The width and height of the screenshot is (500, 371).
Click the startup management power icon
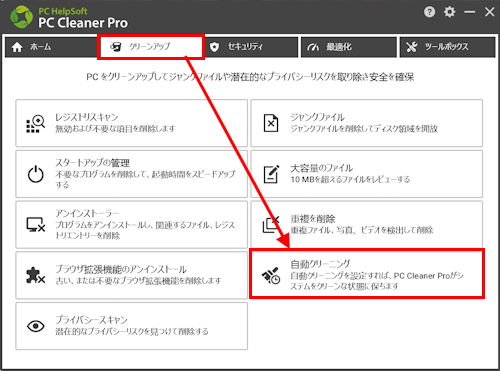coord(36,174)
